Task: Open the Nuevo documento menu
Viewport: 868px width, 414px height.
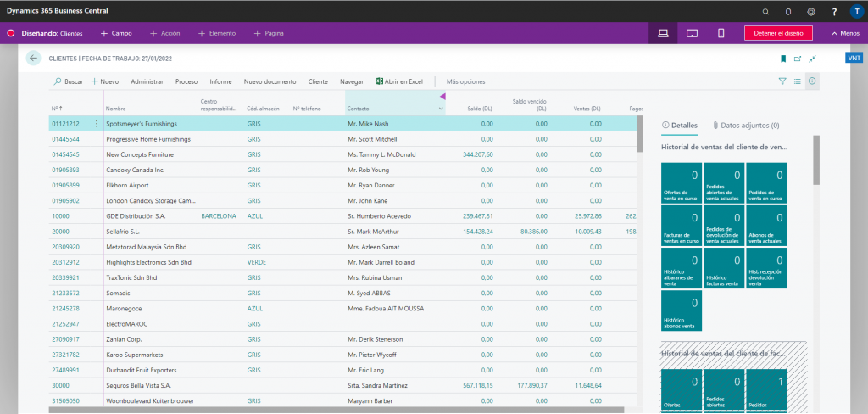Action: click(270, 81)
